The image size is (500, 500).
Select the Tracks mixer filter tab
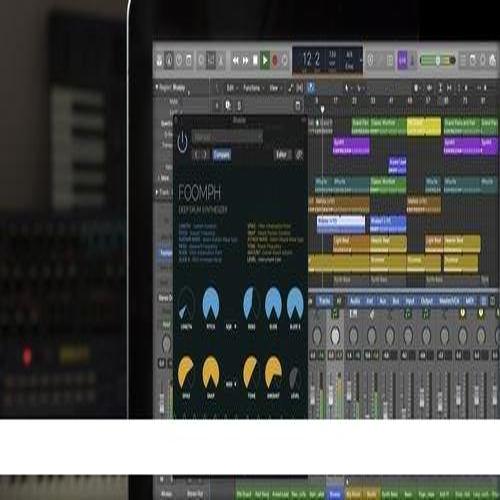324,301
